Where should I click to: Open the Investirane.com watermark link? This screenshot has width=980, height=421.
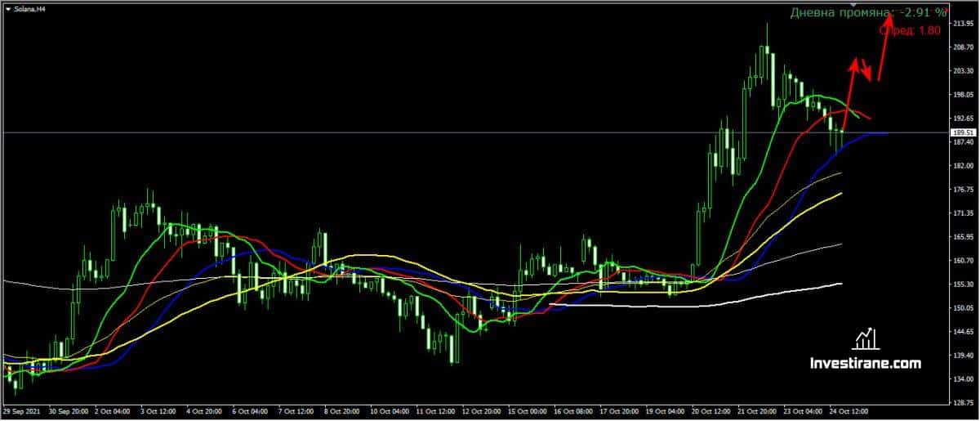pos(865,364)
